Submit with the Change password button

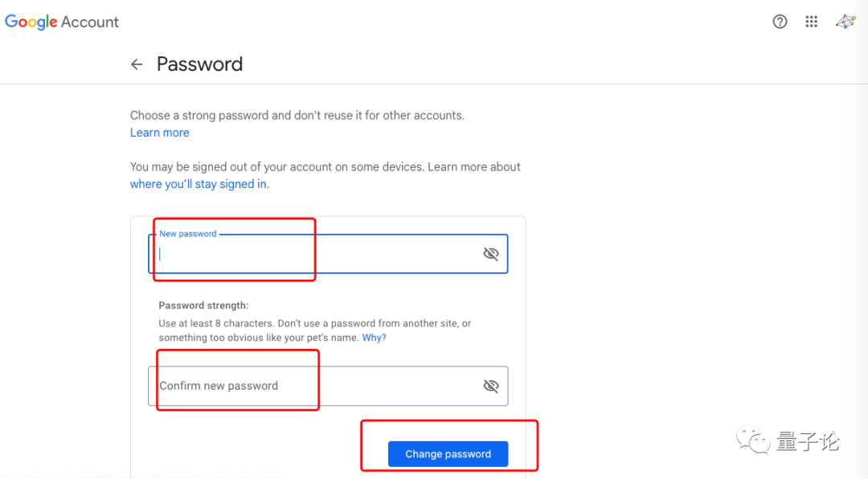(x=448, y=453)
